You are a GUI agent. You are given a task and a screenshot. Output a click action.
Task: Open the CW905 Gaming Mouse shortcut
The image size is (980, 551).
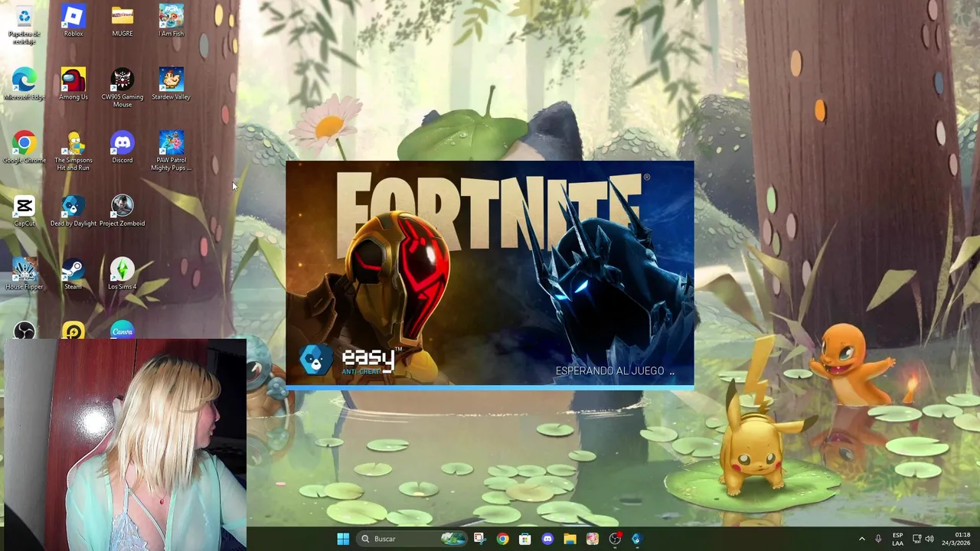(122, 88)
